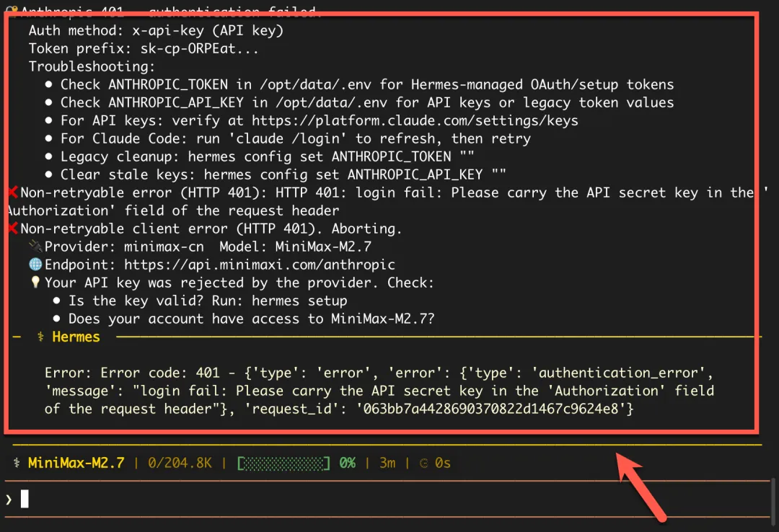Click the '0%' usage value
Image resolution: width=779 pixels, height=532 pixels.
point(347,463)
